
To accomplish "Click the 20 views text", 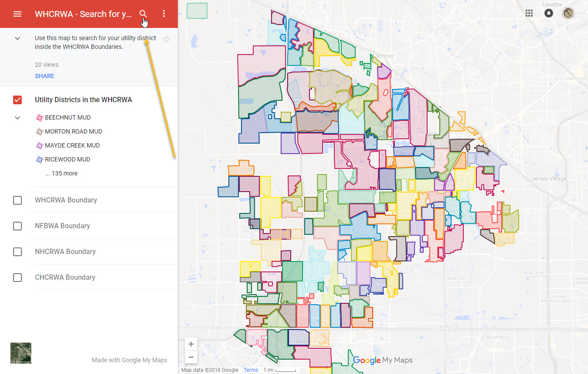I will (x=47, y=65).
